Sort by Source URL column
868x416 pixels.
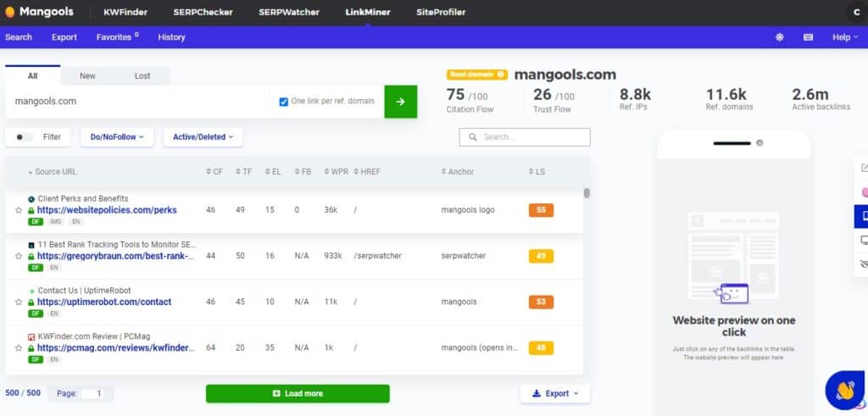(x=52, y=171)
